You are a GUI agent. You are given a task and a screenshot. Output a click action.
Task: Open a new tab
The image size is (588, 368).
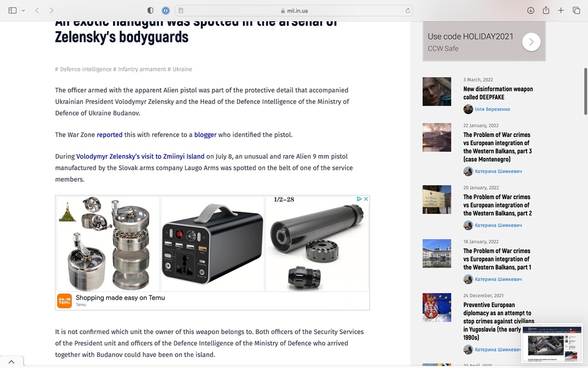561,11
